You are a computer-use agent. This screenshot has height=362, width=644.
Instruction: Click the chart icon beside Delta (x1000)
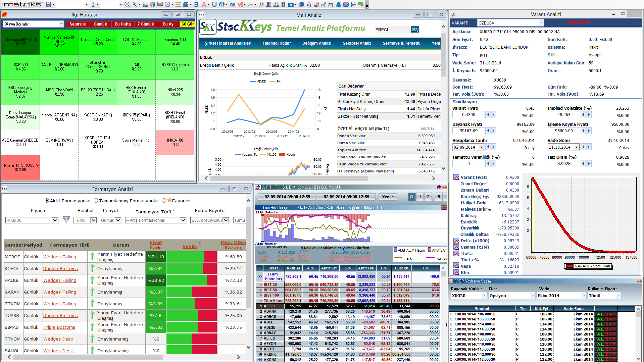456,241
